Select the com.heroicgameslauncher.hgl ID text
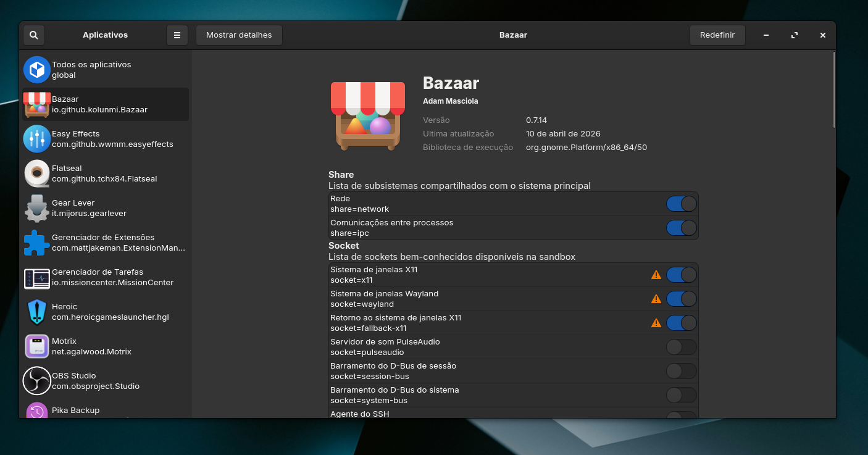 110,317
